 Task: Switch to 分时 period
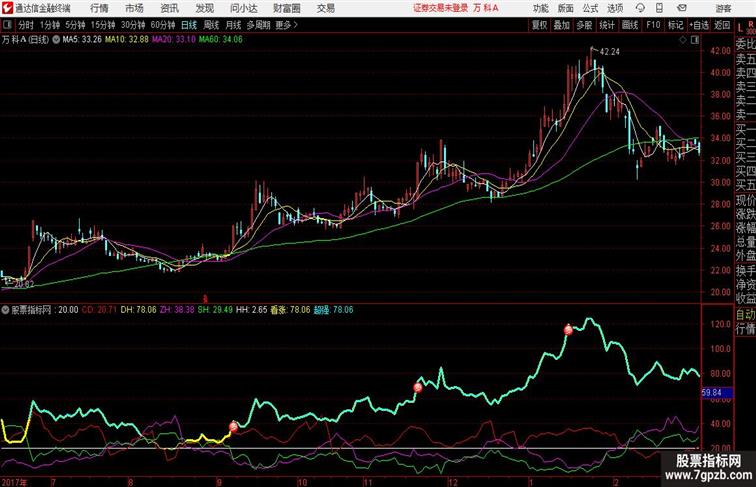26,25
